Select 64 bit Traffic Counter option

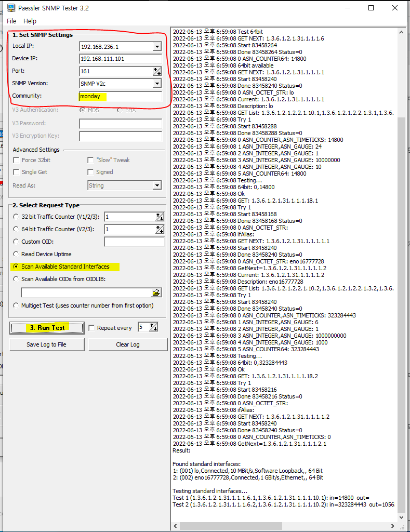(x=16, y=229)
